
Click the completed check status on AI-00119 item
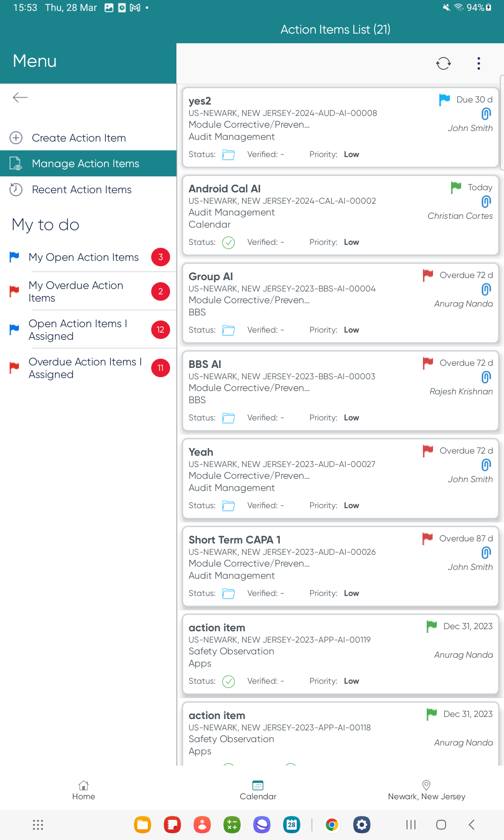[228, 681]
